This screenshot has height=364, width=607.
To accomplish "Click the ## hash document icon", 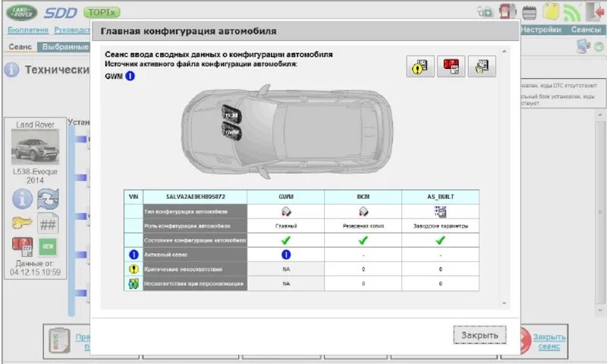I will pos(48,224).
